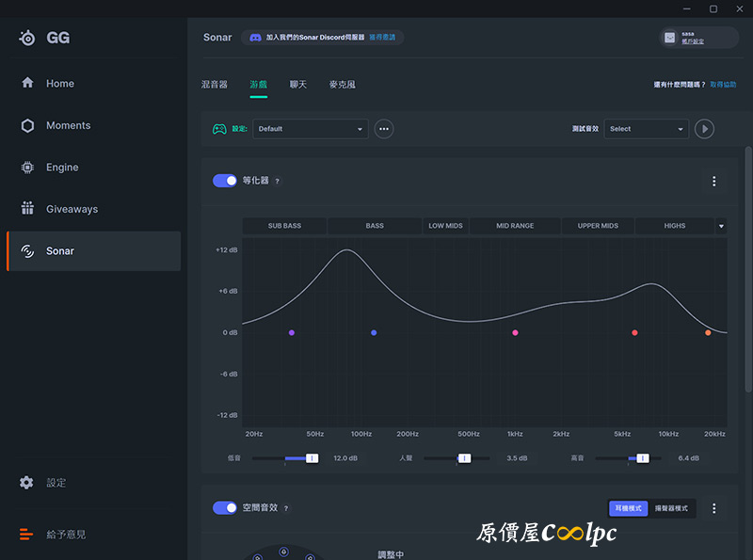Screen dimensions: 753x560
Task: Expand the EQ band header arrow
Action: [721, 226]
